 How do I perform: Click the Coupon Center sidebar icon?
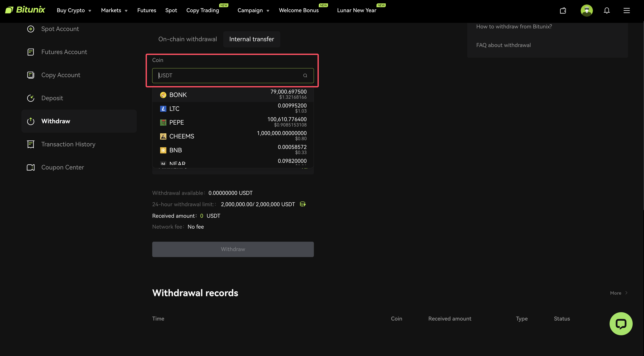click(31, 167)
